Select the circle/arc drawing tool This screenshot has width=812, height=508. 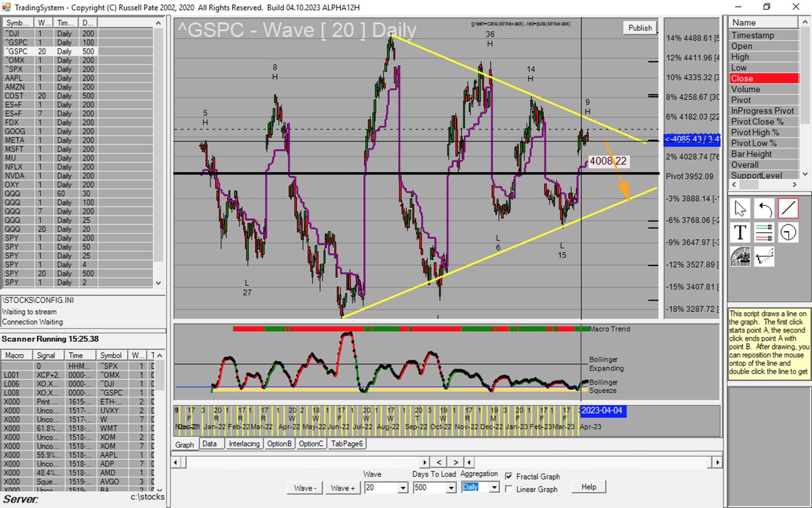pyautogui.click(x=789, y=232)
